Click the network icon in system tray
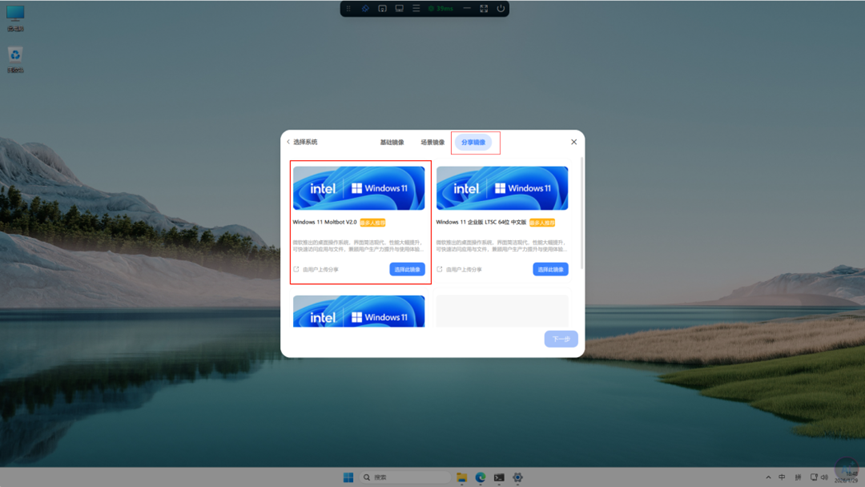Viewport: 865px width, 487px height. tap(814, 477)
